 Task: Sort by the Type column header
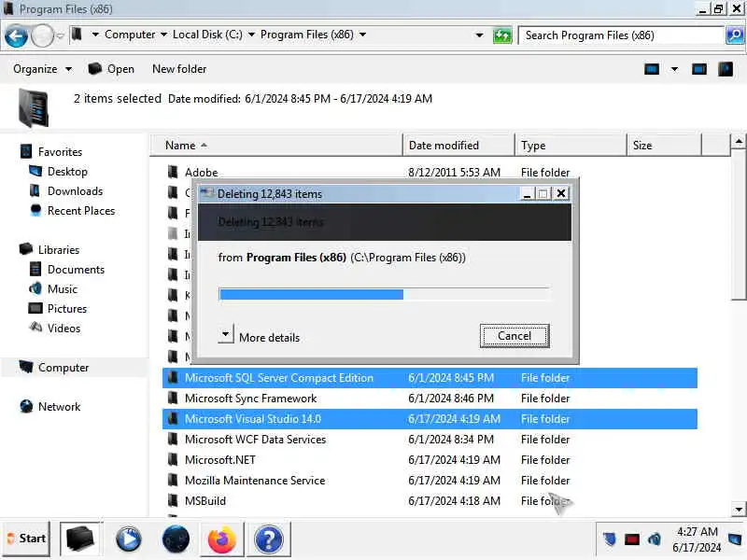(571, 146)
